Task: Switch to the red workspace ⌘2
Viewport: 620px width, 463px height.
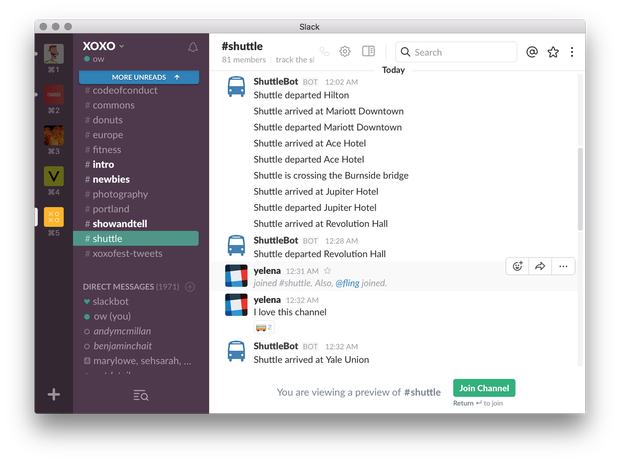Action: pyautogui.click(x=53, y=94)
